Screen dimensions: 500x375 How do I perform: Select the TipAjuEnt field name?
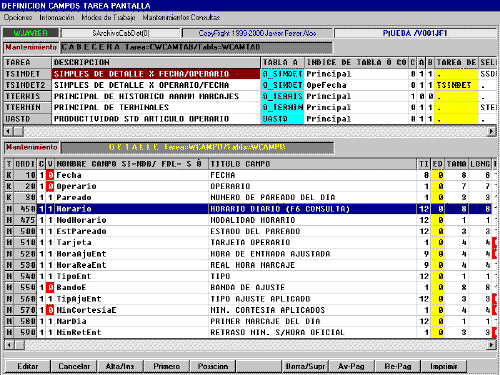[131, 299]
